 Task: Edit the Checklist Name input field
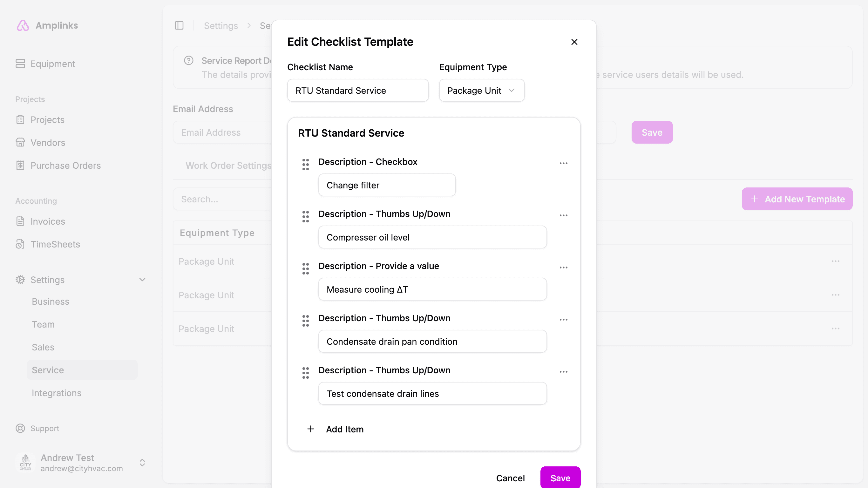pyautogui.click(x=357, y=90)
